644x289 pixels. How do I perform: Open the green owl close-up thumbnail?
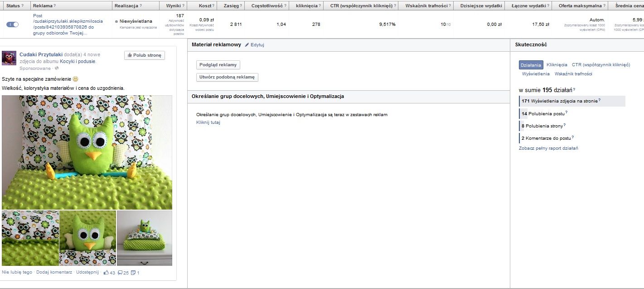click(88, 238)
